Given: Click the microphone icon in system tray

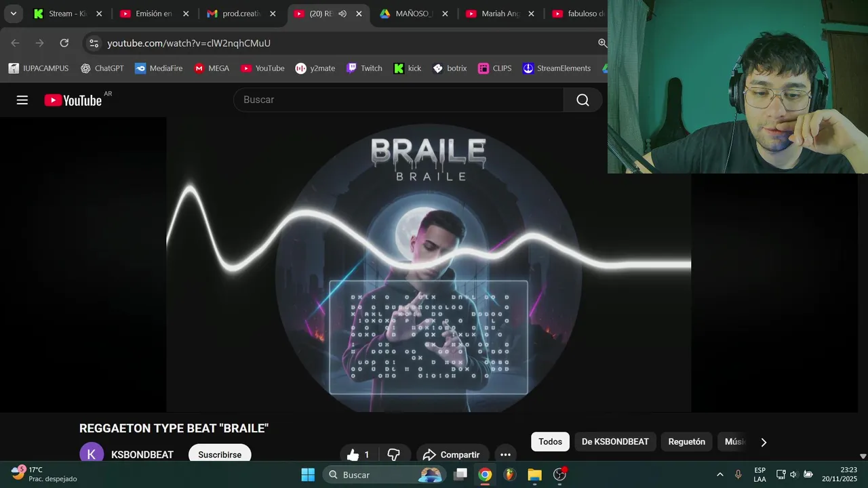Looking at the screenshot, I should [738, 474].
